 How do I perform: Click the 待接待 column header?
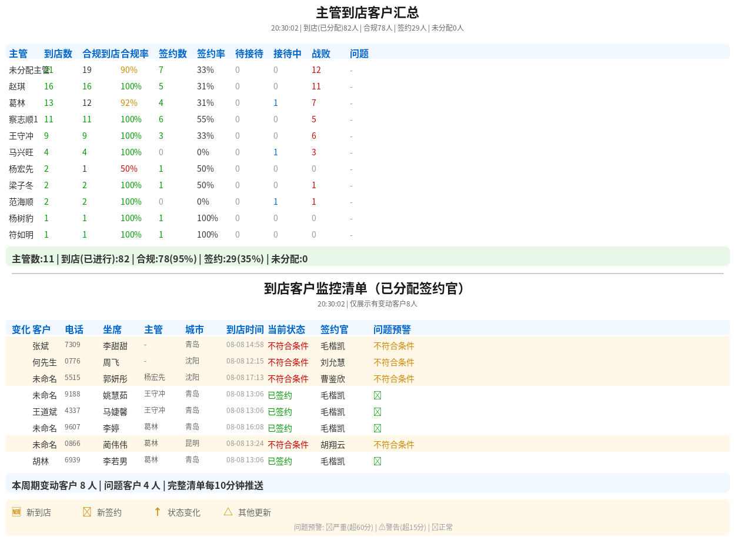(249, 54)
